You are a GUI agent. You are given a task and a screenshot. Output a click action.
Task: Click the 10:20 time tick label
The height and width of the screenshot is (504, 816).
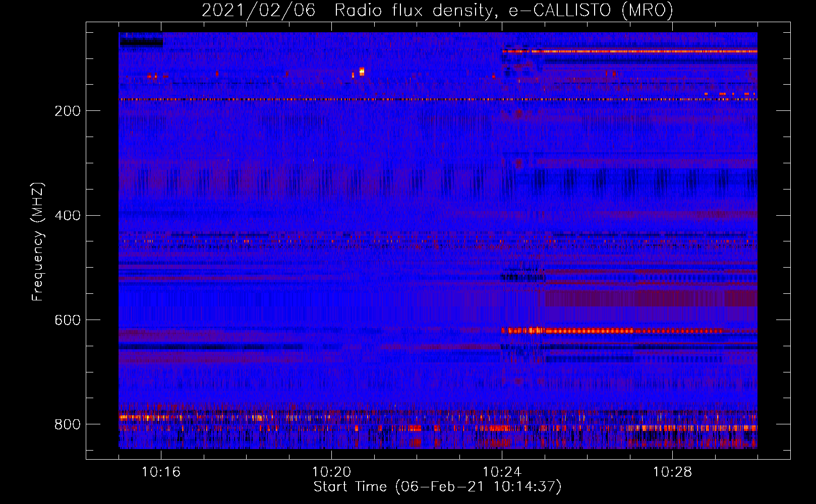click(331, 472)
